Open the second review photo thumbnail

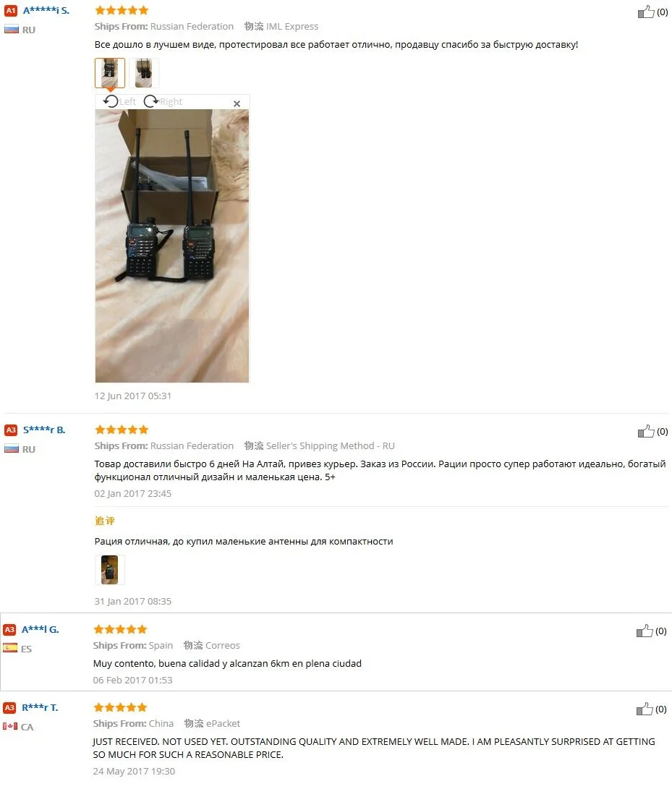click(144, 73)
